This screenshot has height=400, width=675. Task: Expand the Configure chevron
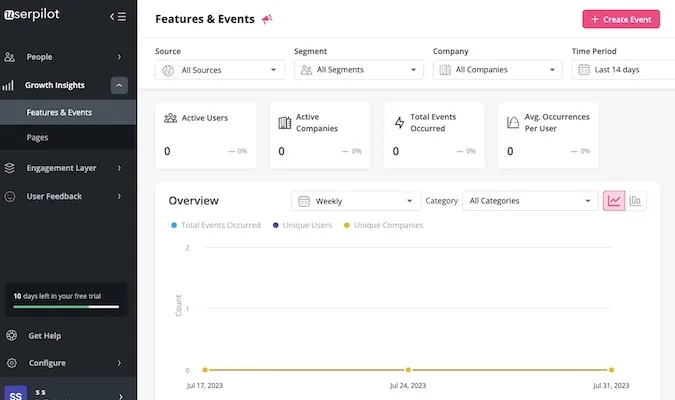(119, 363)
